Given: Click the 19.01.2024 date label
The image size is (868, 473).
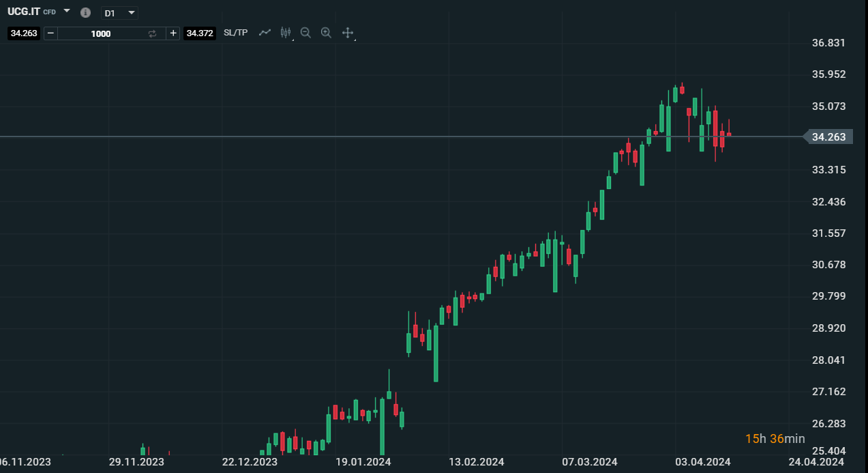Looking at the screenshot, I should (x=363, y=462).
